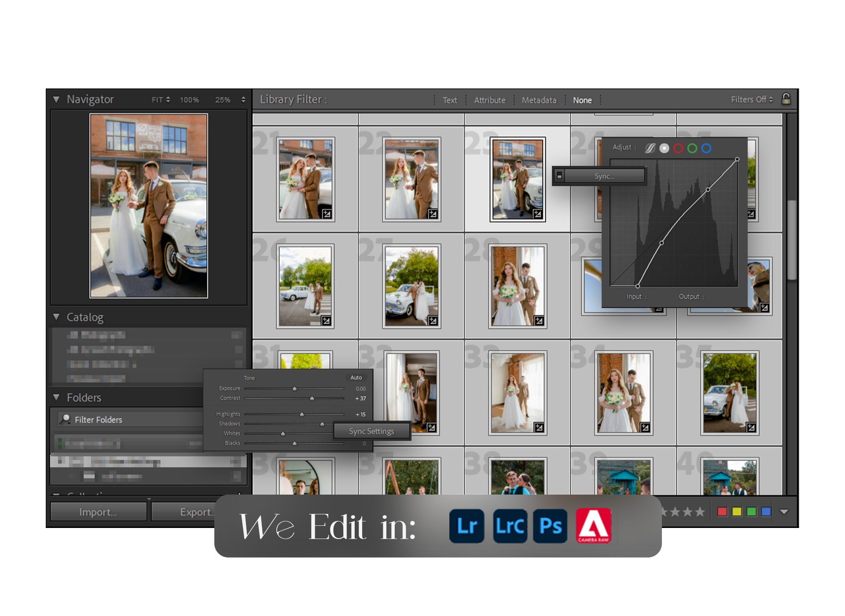Select the green channel curve circle
This screenshot has height=616, width=845.
pyautogui.click(x=692, y=148)
